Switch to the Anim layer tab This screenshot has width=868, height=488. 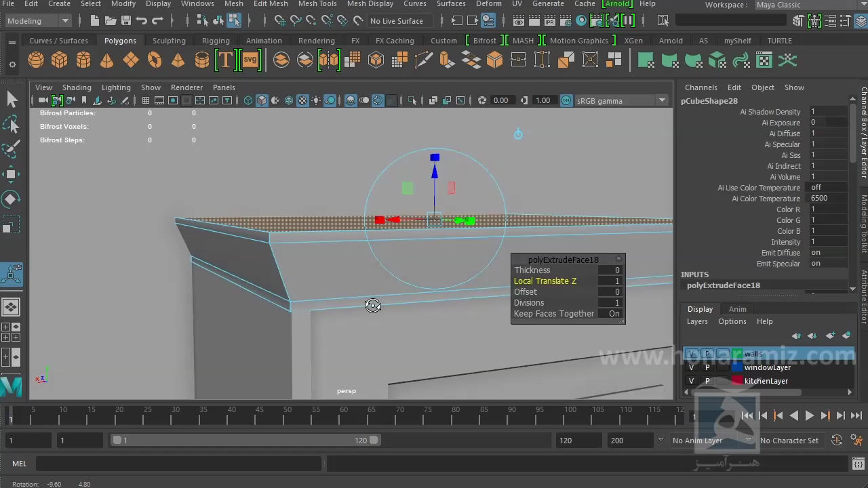(x=737, y=309)
